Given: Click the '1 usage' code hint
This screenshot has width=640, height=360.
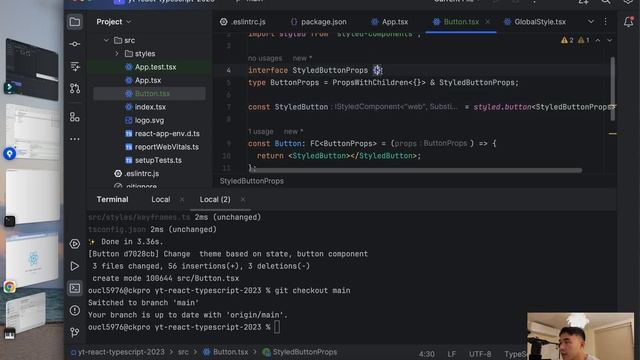Looking at the screenshot, I should pyautogui.click(x=260, y=131).
